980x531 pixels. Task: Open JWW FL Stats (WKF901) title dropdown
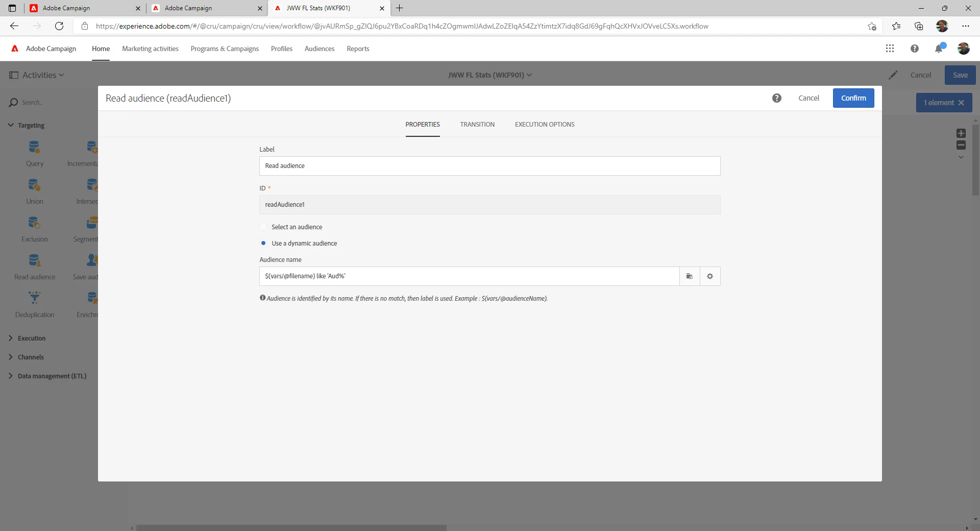[490, 75]
